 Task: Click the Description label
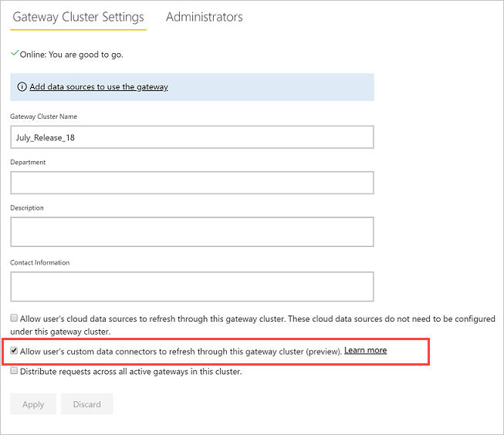[27, 208]
